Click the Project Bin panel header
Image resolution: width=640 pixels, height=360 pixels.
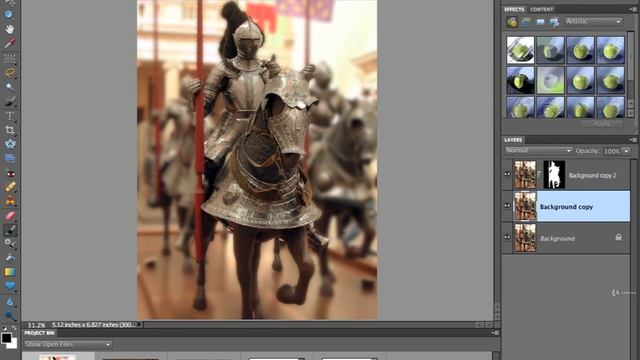tap(39, 333)
